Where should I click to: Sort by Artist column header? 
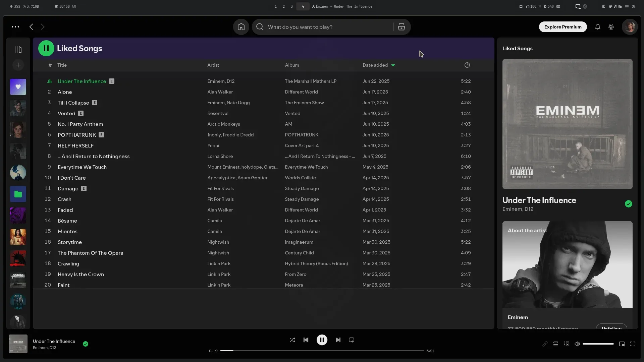coord(213,65)
